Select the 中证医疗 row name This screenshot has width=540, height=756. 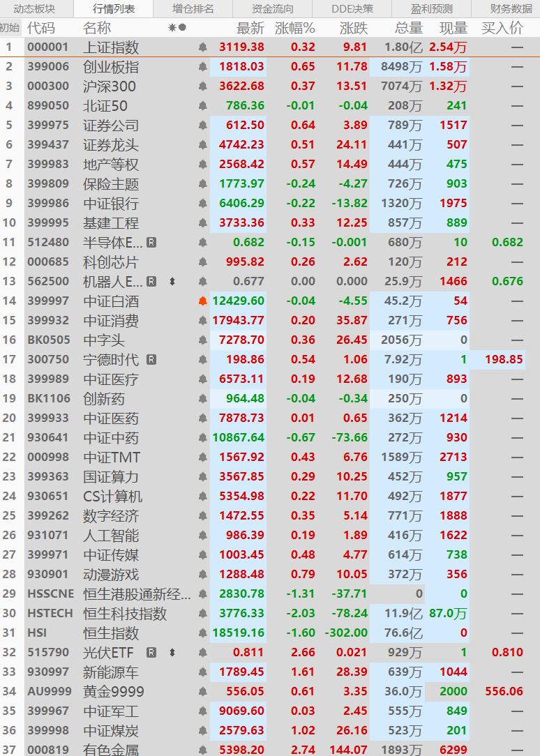pos(111,379)
